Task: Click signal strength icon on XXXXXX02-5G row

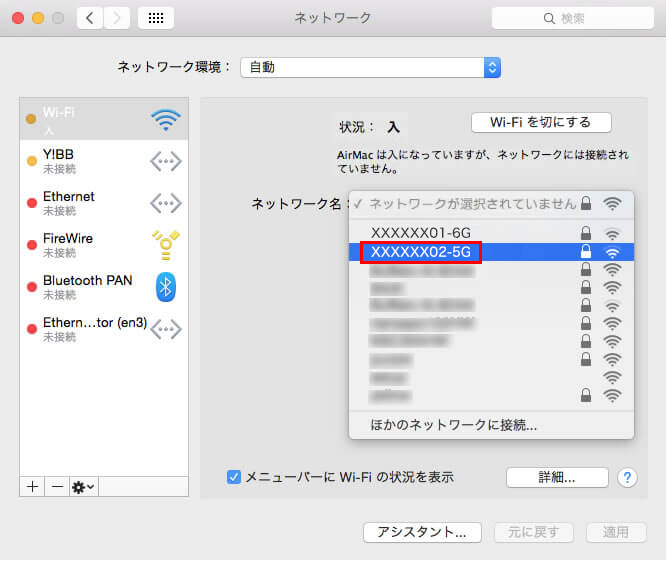Action: pos(612,252)
